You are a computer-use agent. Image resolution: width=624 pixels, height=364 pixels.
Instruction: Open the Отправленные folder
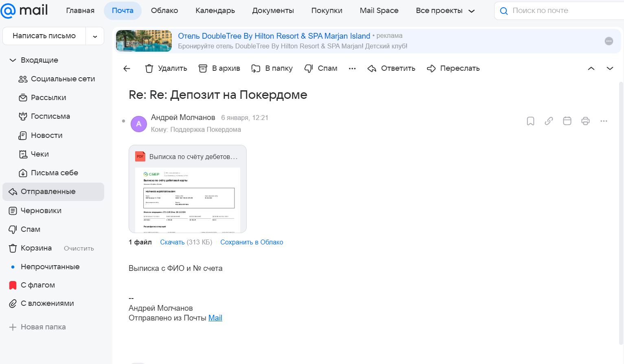pyautogui.click(x=53, y=192)
